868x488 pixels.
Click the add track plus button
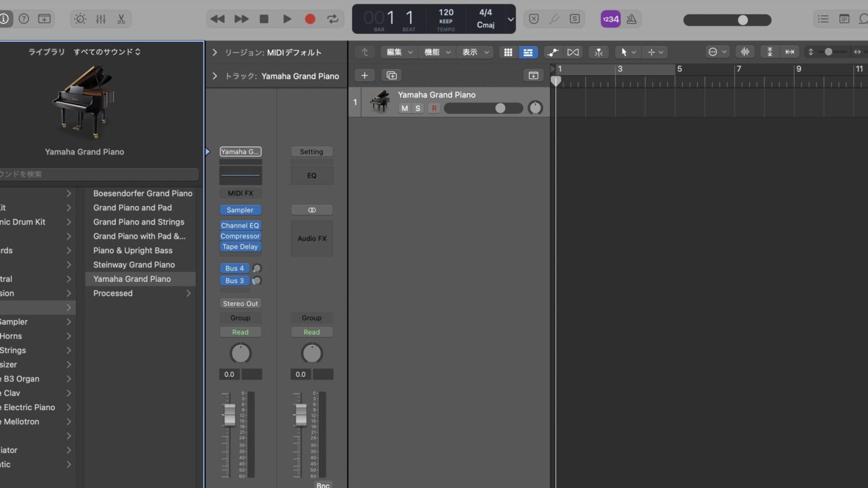coord(364,75)
